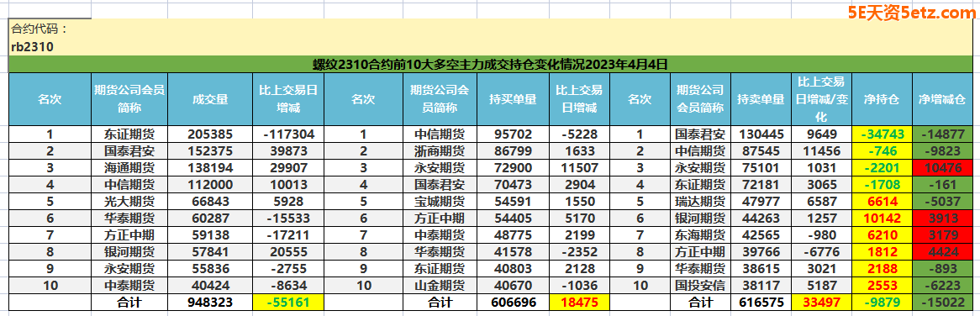Click the cell showing 112000
Image resolution: width=980 pixels, height=316 pixels.
(x=210, y=185)
